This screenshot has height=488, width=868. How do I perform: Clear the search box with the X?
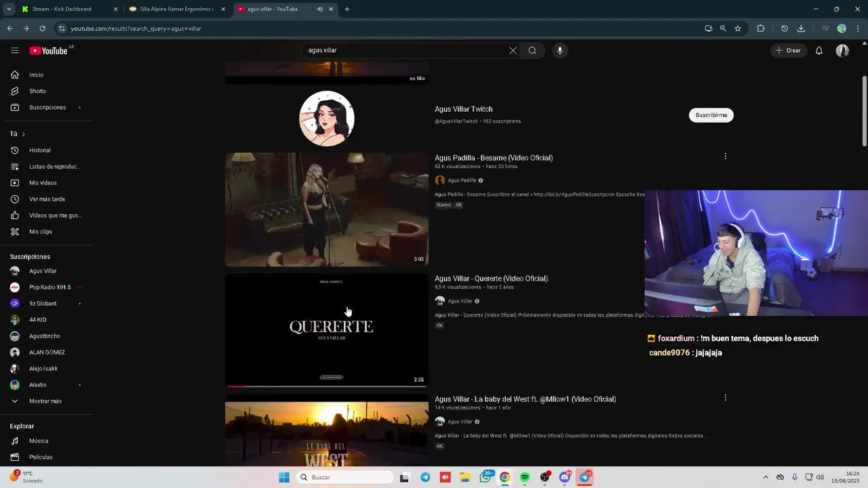pos(513,50)
